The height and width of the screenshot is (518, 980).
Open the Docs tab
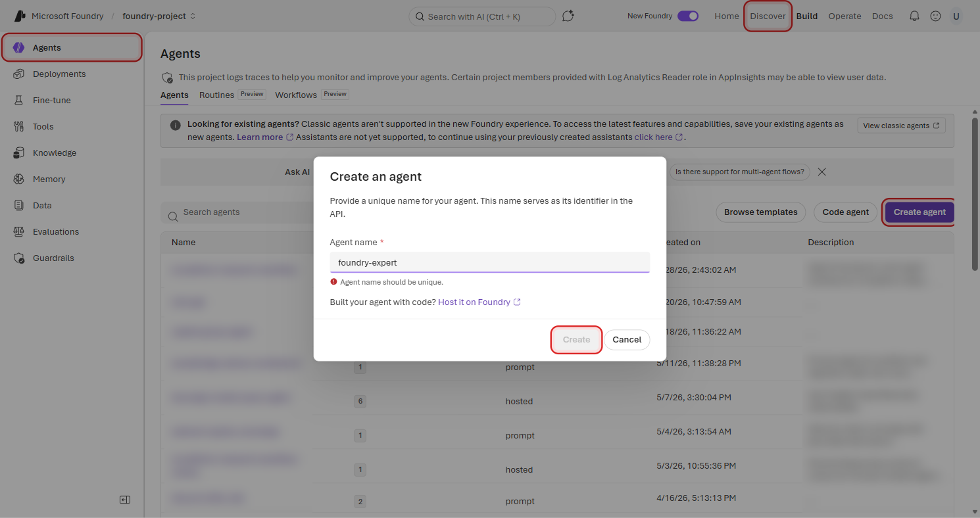(883, 16)
